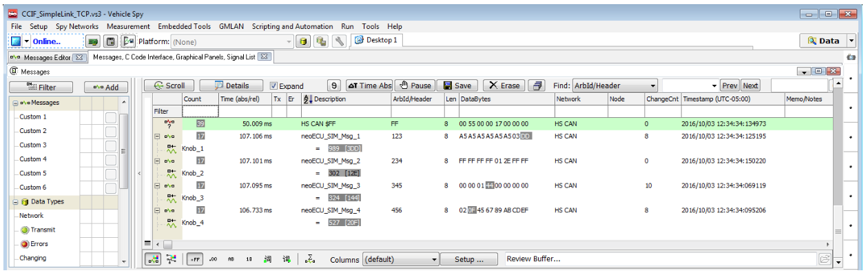The image size is (868, 273).
Task: Toggle the FF hex display button
Action: 194,259
